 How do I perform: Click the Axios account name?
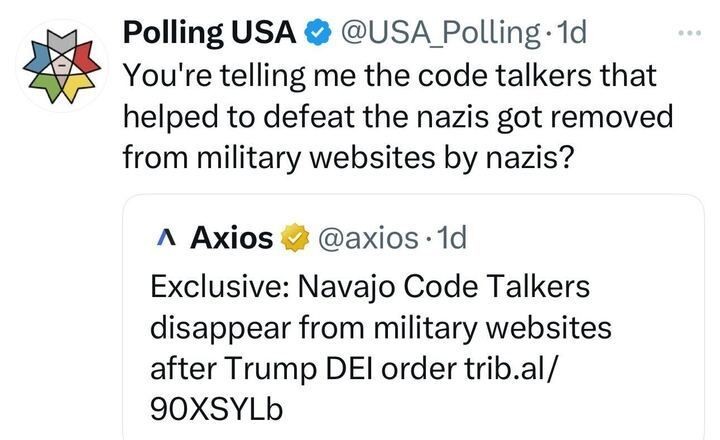point(231,238)
